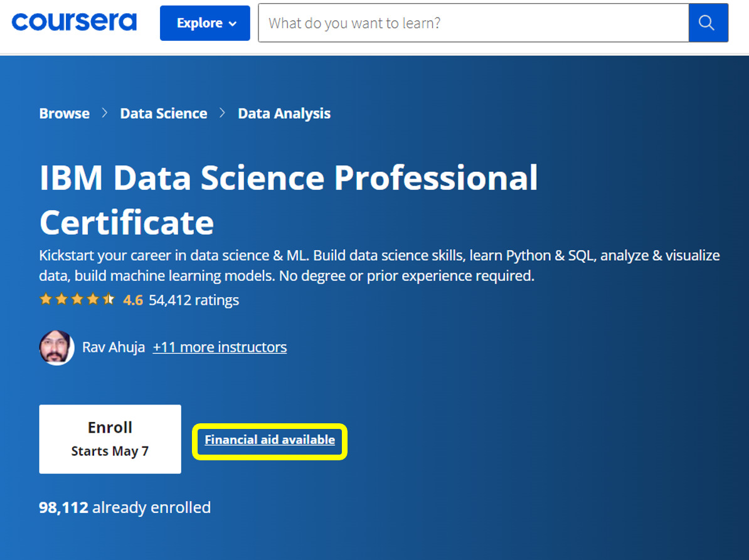
Task: Click the 98,112 already enrolled text
Action: tap(125, 507)
